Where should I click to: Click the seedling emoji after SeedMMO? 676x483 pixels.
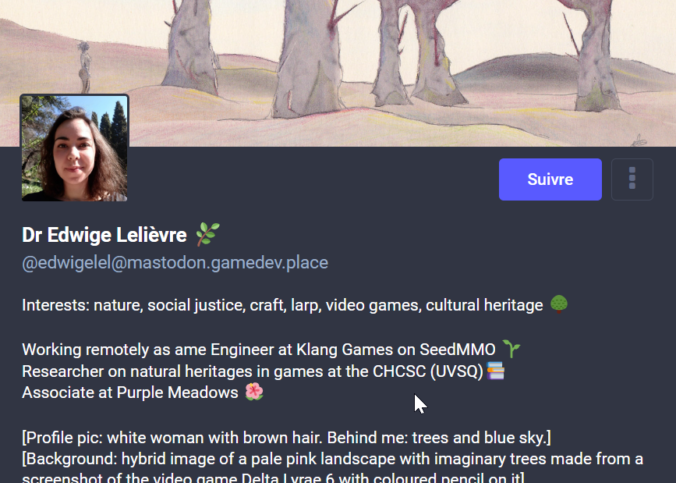point(511,348)
